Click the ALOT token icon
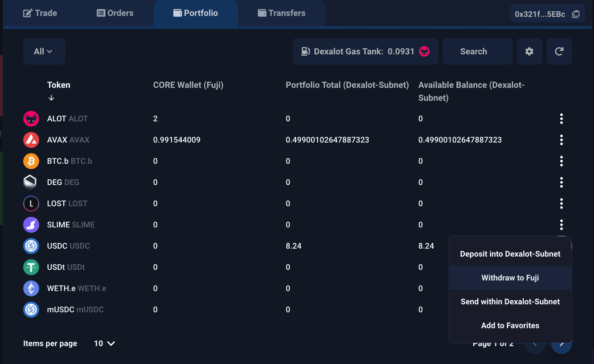The height and width of the screenshot is (364, 594). [31, 119]
